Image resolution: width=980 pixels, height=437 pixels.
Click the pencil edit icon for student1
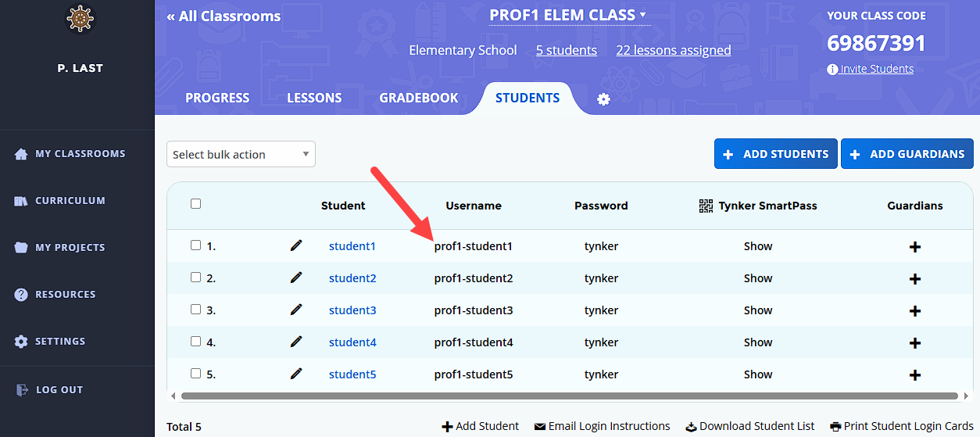(295, 245)
